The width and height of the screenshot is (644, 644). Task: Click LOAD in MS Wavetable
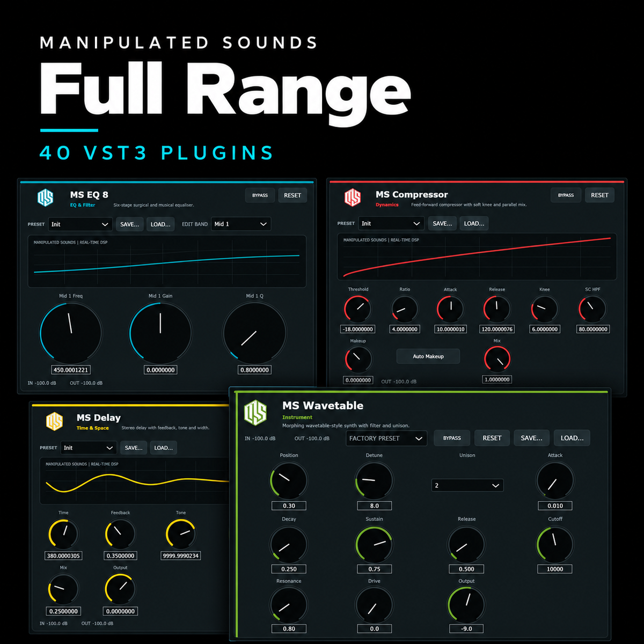click(x=572, y=438)
